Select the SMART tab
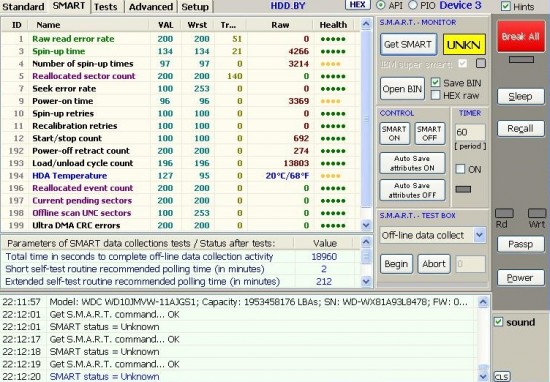Image resolution: width=550 pixels, height=382 pixels. [69, 6]
